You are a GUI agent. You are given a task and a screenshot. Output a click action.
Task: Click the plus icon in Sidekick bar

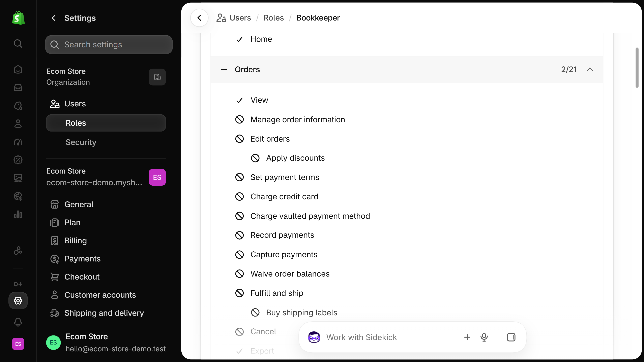467,337
